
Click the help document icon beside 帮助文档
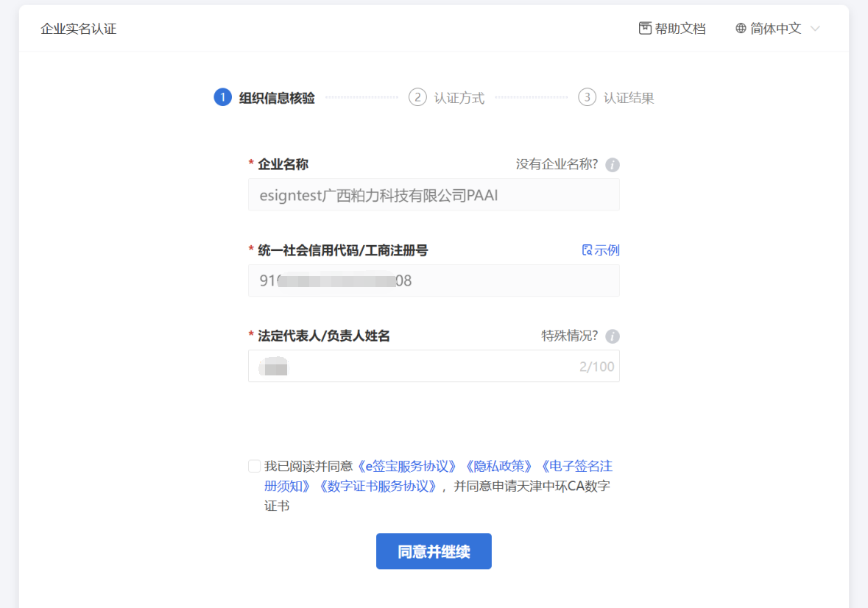coord(645,28)
